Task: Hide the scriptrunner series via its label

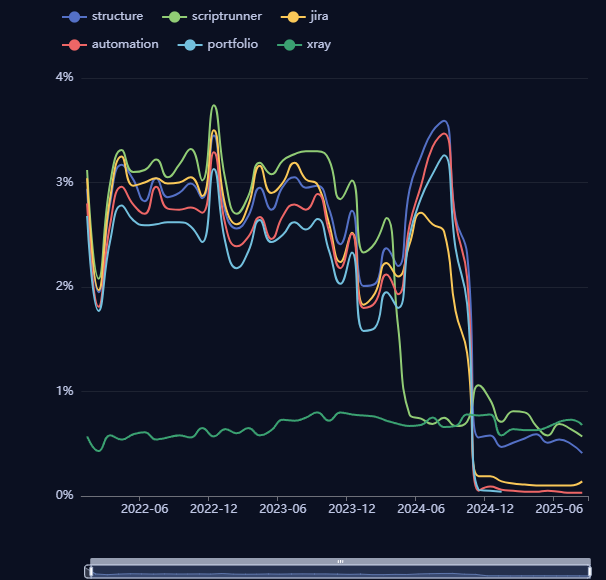Action: point(228,17)
